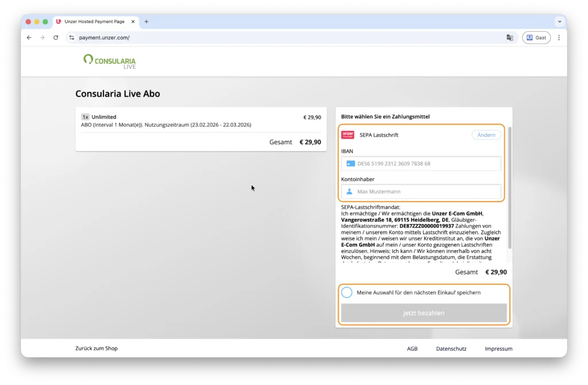
Task: Open the translate page icon
Action: pyautogui.click(x=509, y=37)
